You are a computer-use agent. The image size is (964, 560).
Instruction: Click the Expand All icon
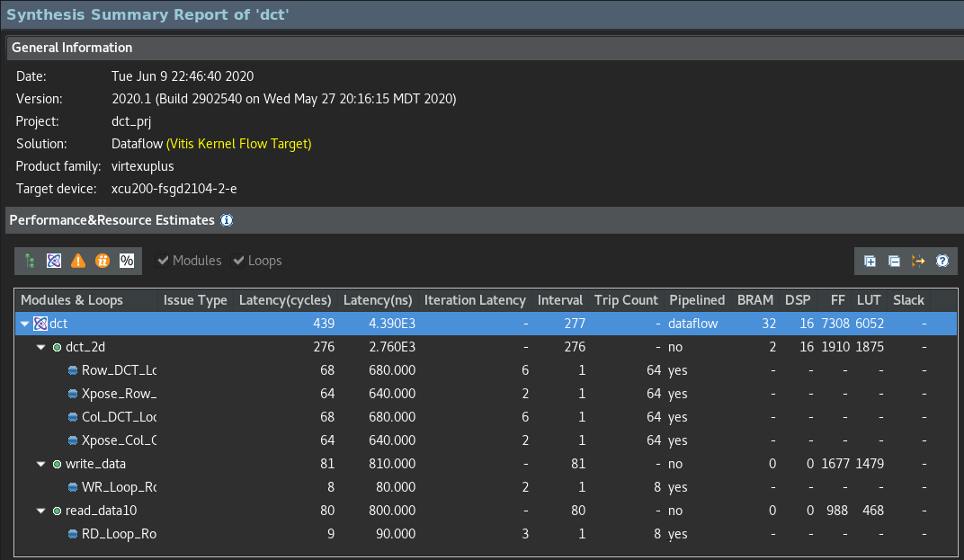click(870, 261)
